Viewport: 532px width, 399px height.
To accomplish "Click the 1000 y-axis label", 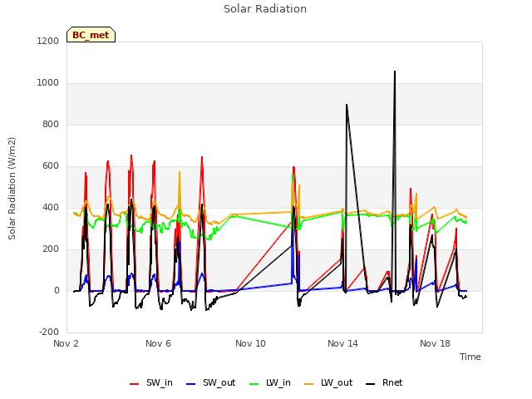I will click(48, 83).
